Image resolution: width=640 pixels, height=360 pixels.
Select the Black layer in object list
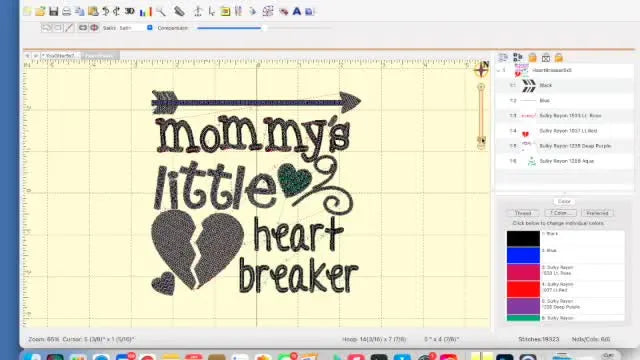565,85
